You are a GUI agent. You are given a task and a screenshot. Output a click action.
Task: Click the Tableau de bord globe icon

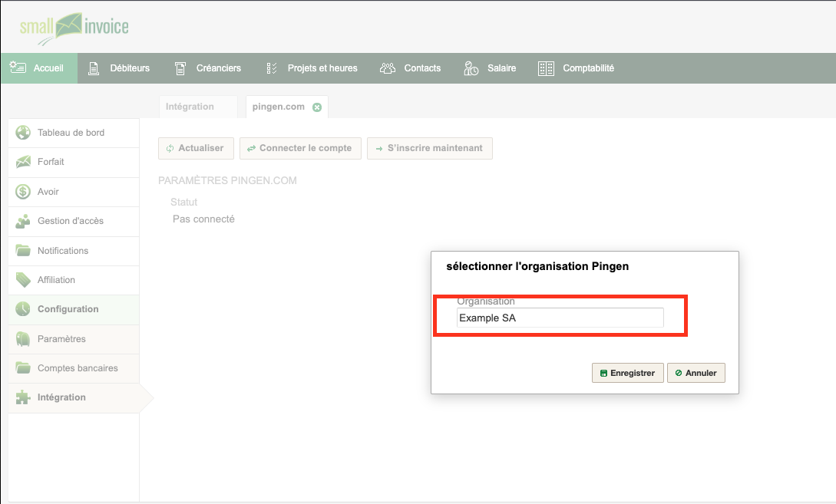coord(23,132)
